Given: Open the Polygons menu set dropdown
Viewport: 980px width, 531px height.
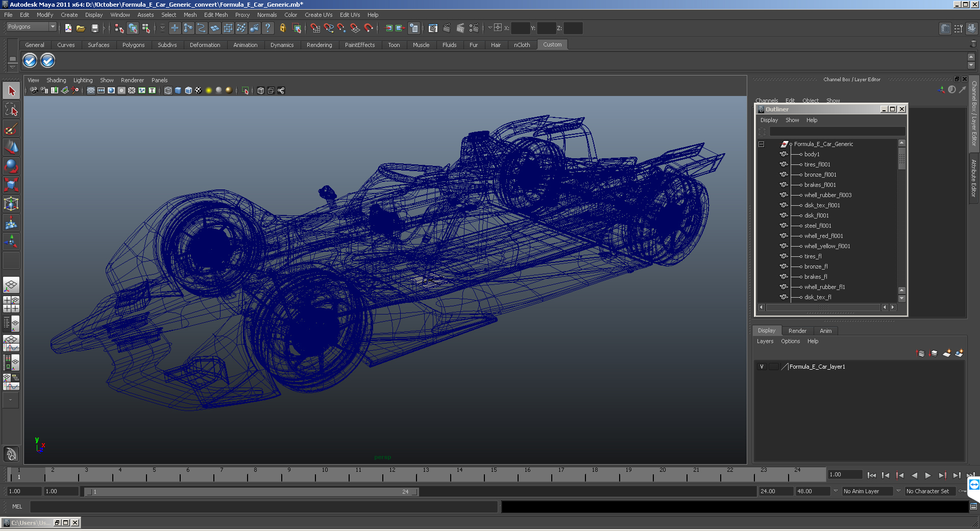Looking at the screenshot, I should (x=31, y=27).
